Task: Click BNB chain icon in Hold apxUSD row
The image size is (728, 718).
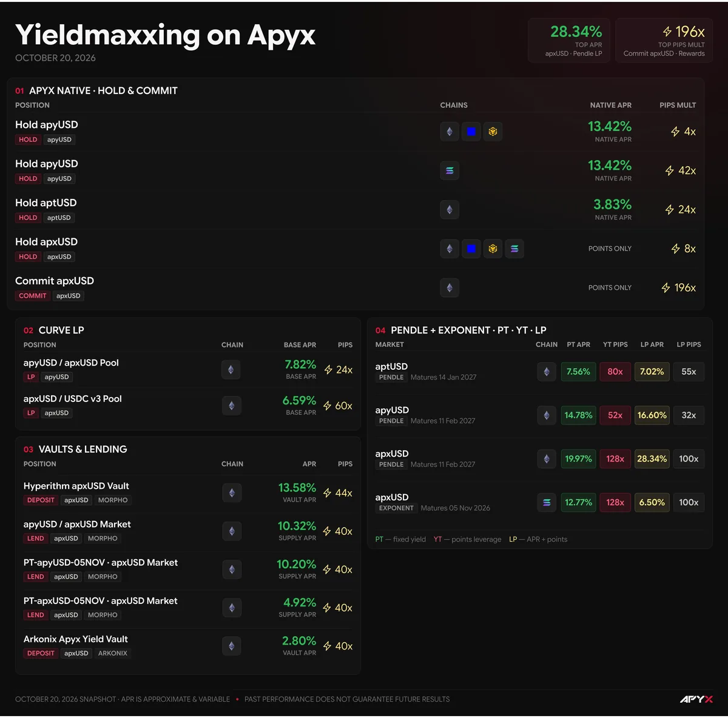Action: 493,249
